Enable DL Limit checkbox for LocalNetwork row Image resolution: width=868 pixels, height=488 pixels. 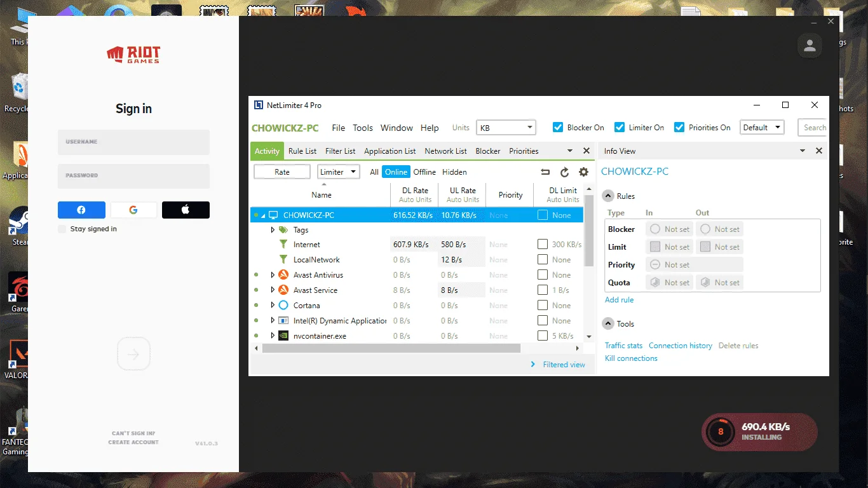(x=543, y=260)
